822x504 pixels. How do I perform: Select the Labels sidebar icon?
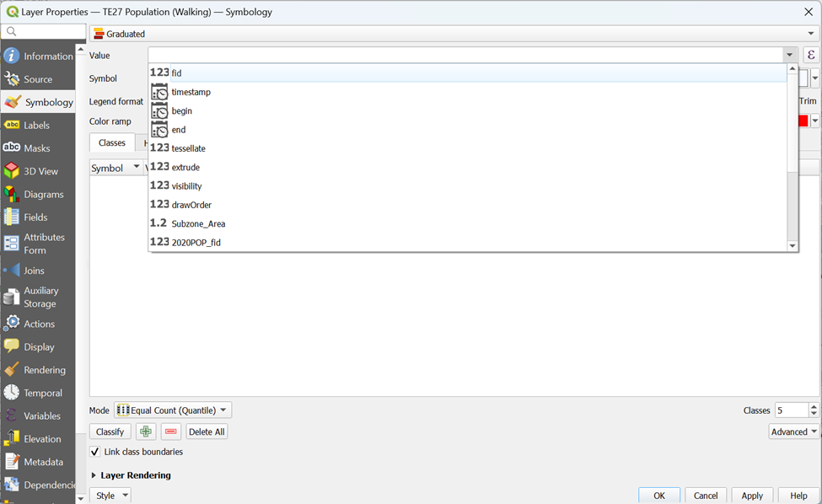[x=12, y=125]
